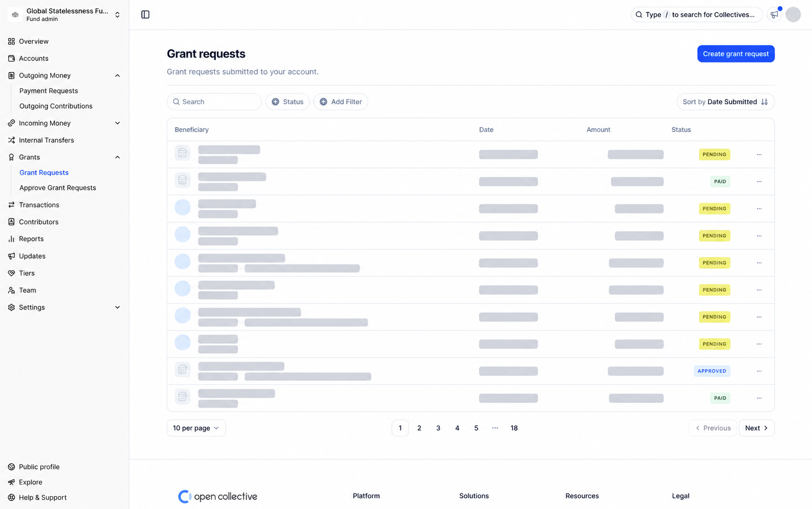The width and height of the screenshot is (812, 509).
Task: Click the Team people icon
Action: coord(11,290)
